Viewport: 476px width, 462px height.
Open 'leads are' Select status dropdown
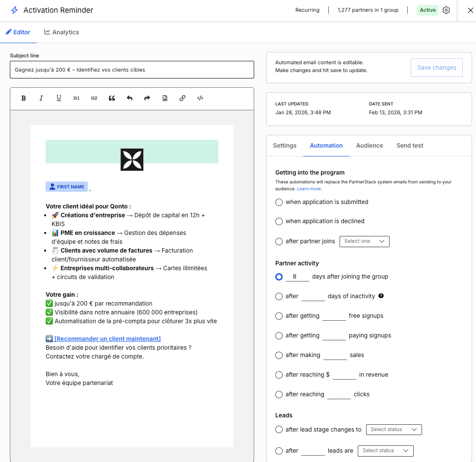point(386,451)
